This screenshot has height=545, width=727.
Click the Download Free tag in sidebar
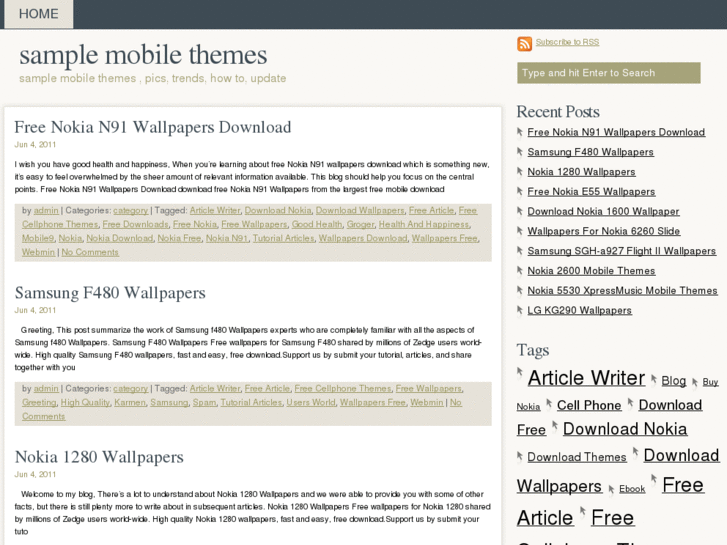point(670,405)
